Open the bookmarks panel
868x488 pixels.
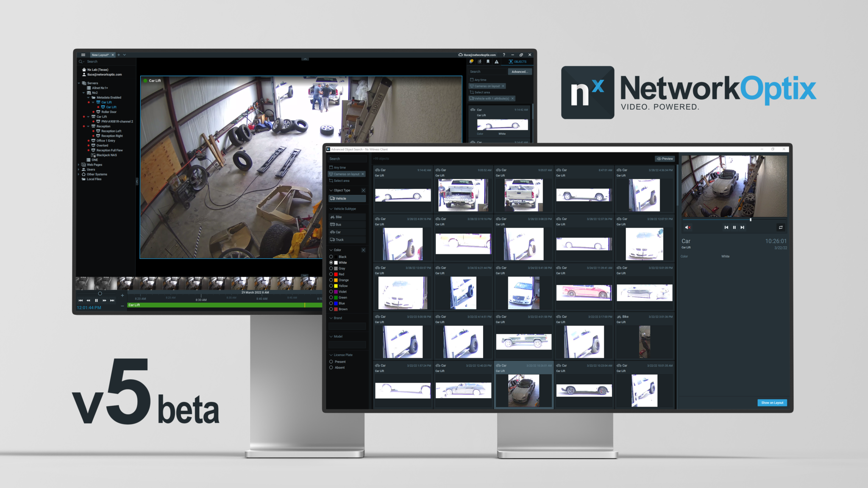click(488, 61)
